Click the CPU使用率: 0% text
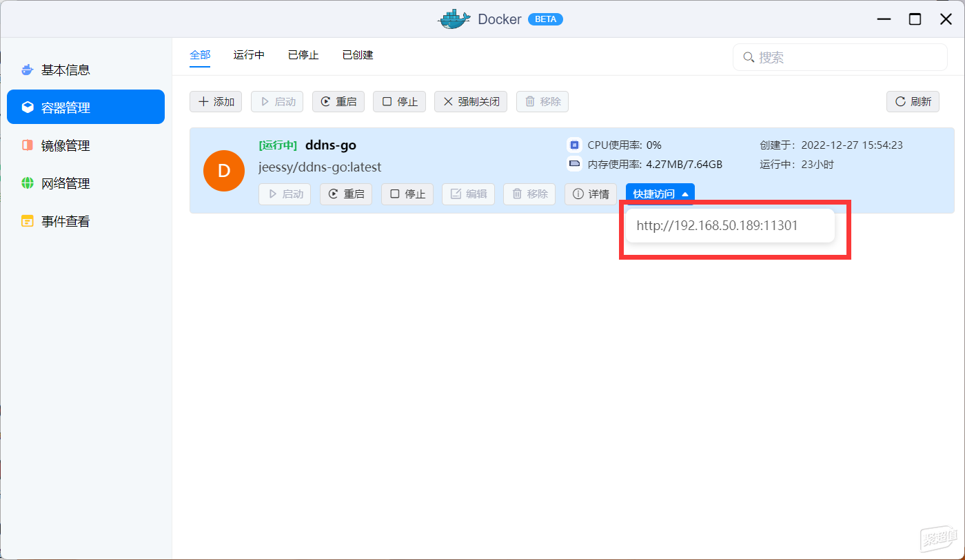 [624, 145]
